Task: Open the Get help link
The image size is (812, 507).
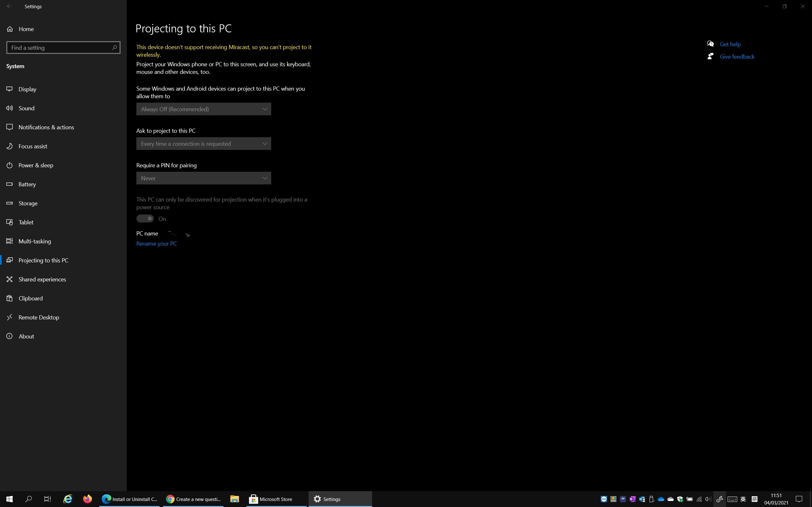Action: coord(730,44)
